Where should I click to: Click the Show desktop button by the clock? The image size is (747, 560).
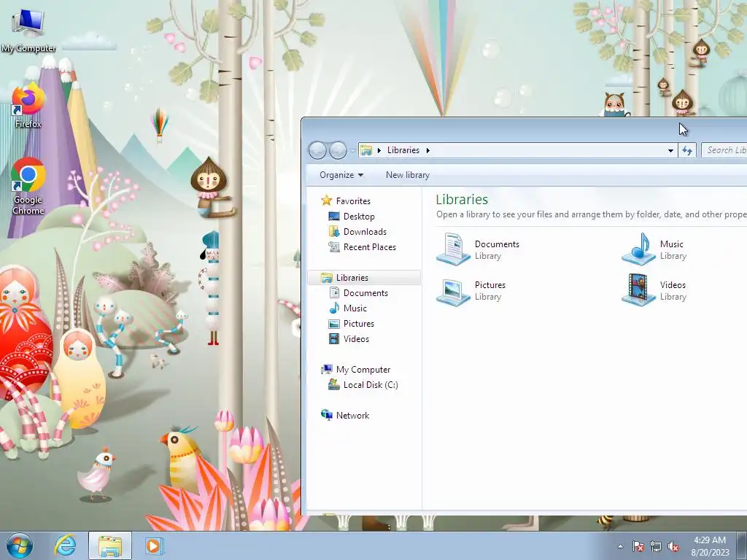coord(742,545)
